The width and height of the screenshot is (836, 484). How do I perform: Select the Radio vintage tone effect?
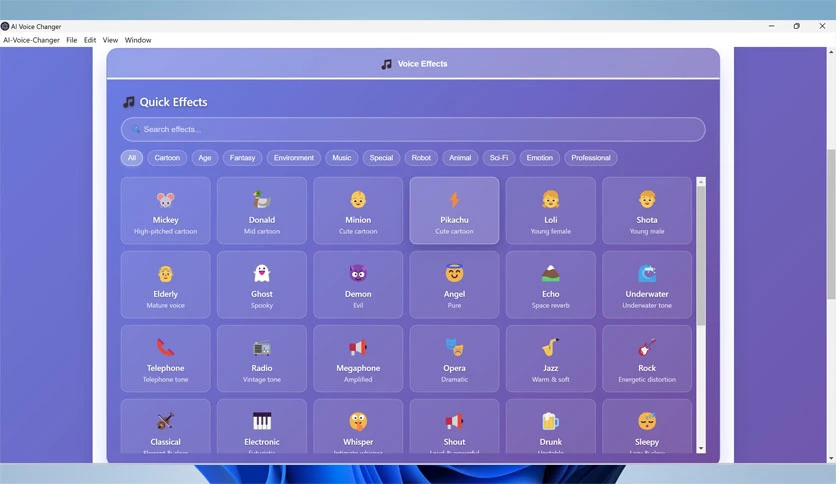coord(262,359)
